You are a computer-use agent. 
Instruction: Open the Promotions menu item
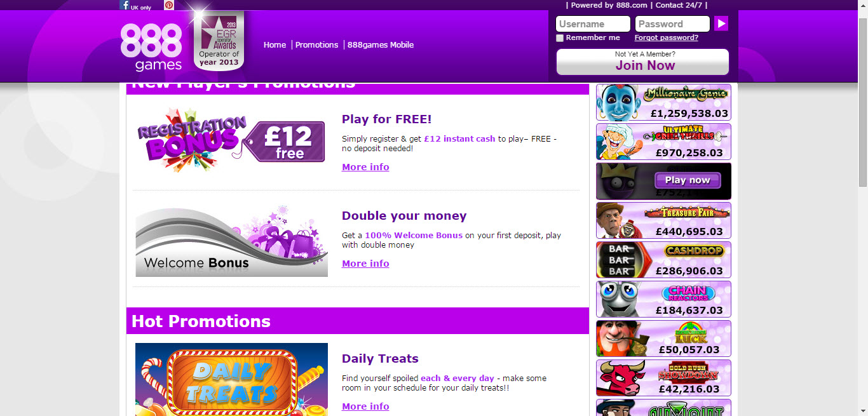(316, 45)
